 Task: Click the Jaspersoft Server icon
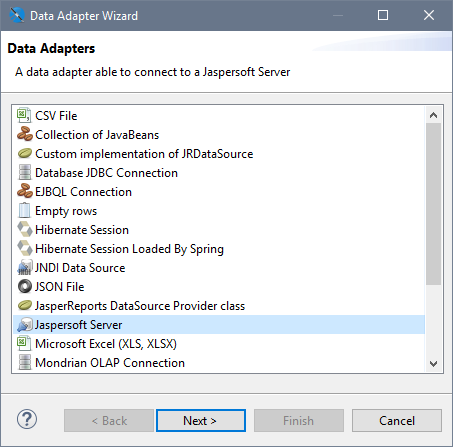tap(24, 325)
